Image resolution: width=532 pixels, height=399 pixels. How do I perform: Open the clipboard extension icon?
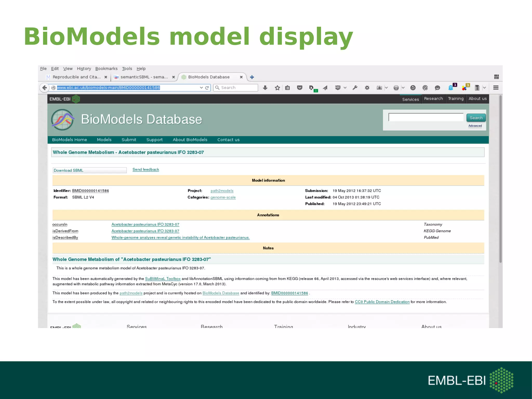(x=477, y=88)
